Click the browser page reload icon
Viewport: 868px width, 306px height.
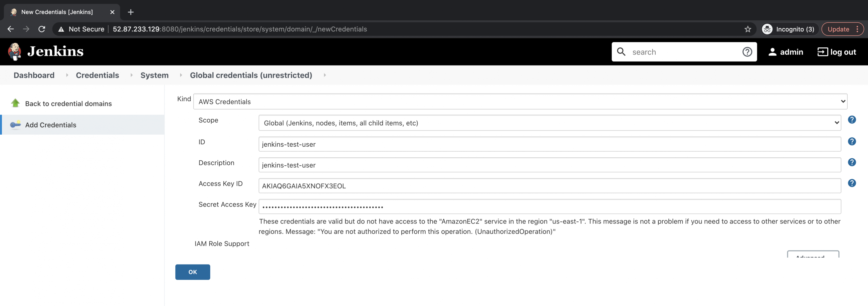[42, 29]
